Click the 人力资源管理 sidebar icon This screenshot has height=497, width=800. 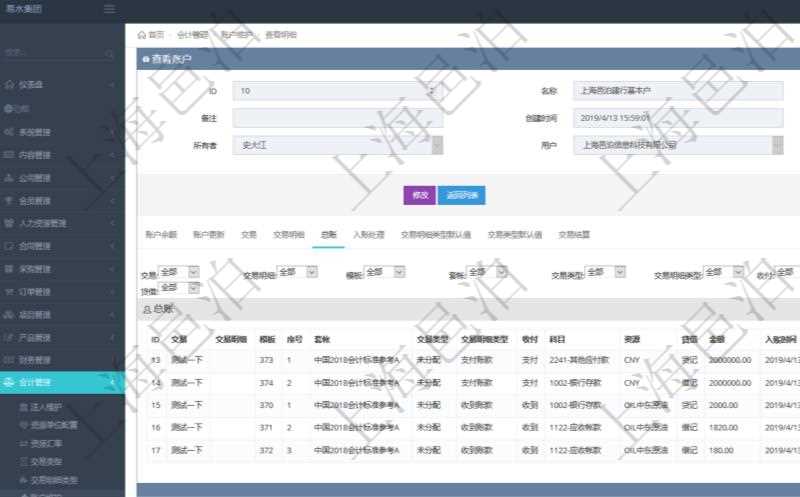tap(9, 223)
